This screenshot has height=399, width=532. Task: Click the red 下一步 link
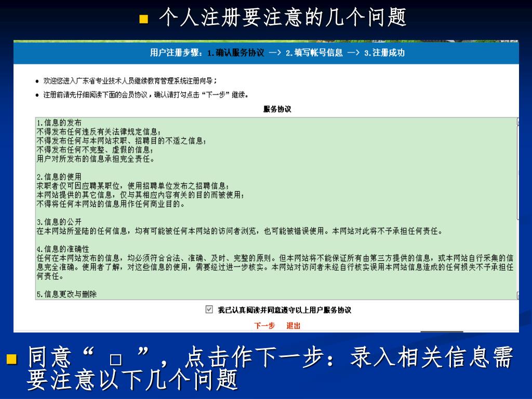click(264, 326)
